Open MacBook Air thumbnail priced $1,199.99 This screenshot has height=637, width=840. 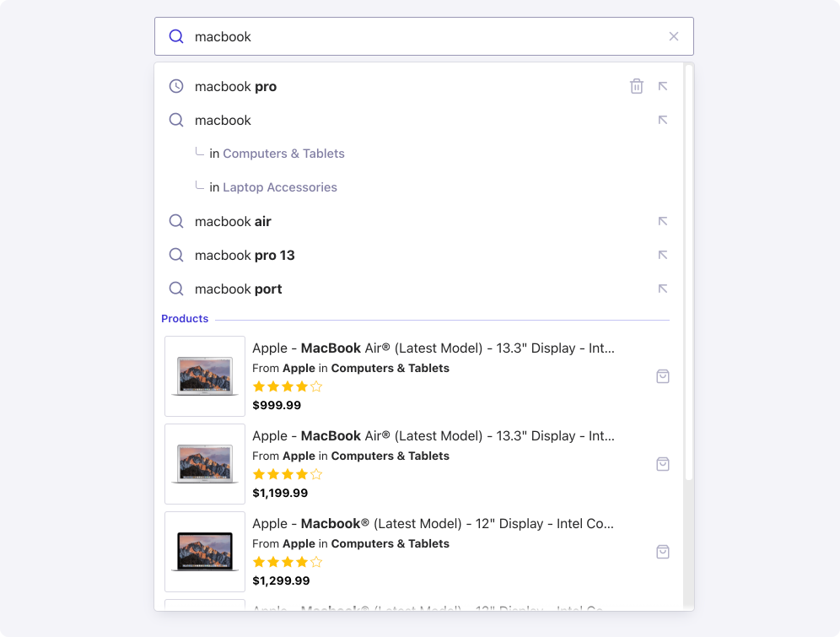click(205, 464)
